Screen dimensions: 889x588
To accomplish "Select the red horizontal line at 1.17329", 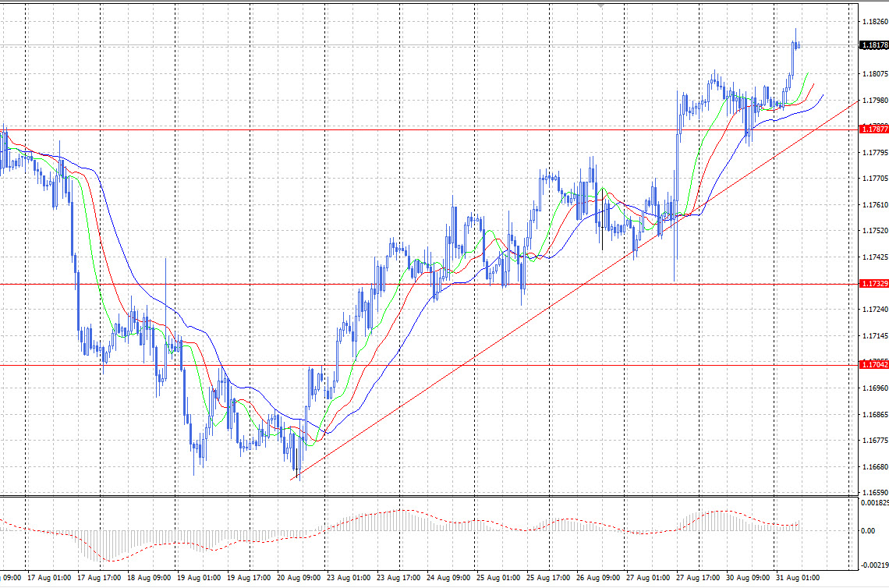I will coord(429,284).
